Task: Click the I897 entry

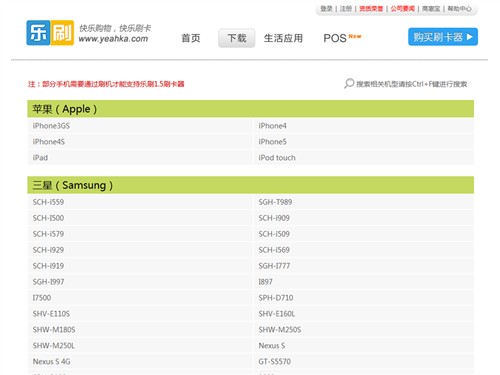Action: click(x=265, y=282)
